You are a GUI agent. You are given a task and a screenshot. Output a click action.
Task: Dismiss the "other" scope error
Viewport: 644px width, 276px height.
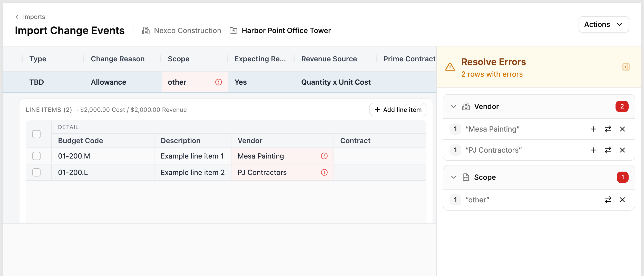[x=623, y=200]
